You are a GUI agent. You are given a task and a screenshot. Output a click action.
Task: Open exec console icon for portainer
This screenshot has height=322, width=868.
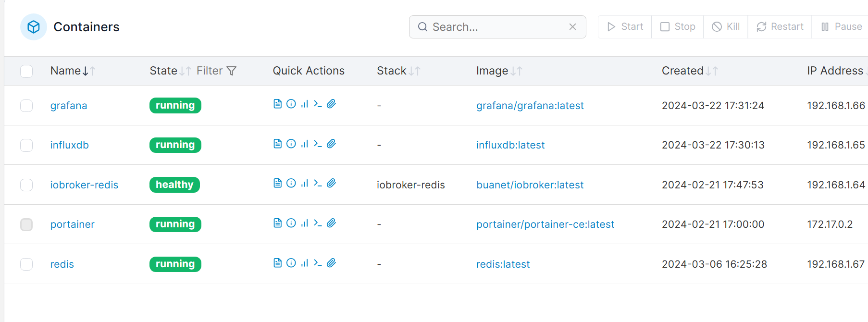click(x=318, y=223)
